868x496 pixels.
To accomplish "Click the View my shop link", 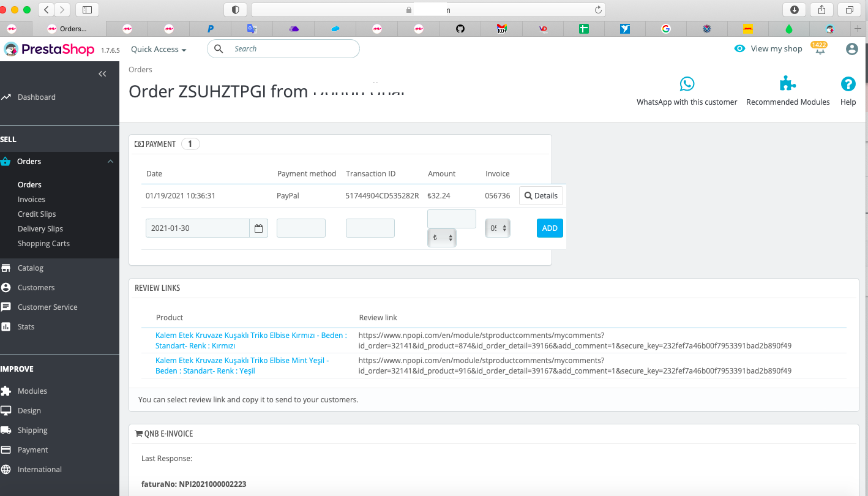I will 776,49.
